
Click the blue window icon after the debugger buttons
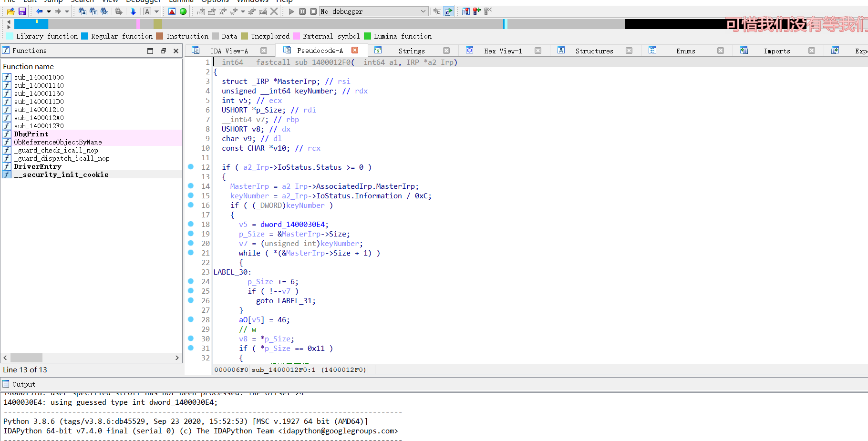coord(466,11)
